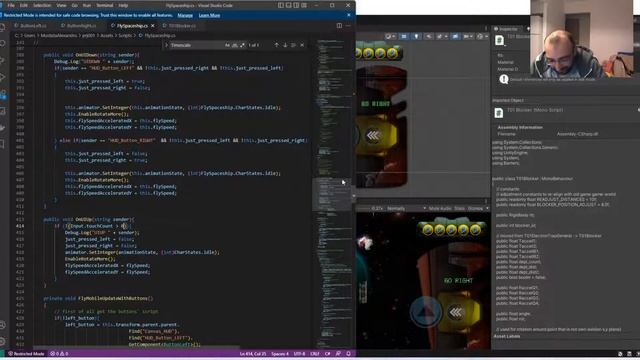Toggle Stats in Unity Game view
Screen dimensions: 640x360
pyautogui.click(x=459, y=209)
